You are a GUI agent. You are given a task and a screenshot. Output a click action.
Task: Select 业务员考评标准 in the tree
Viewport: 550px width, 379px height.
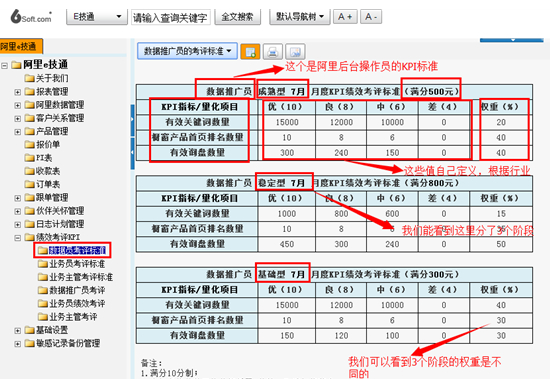[x=77, y=264]
